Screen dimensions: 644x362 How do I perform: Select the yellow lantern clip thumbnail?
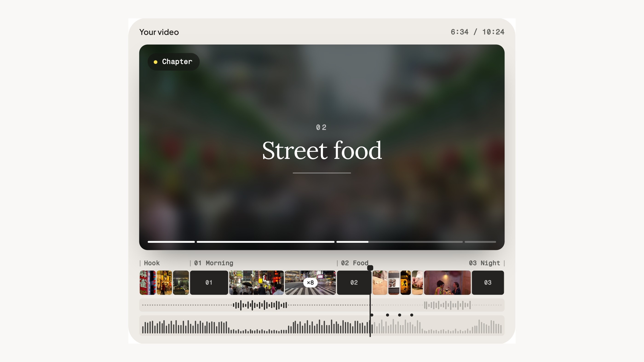(x=405, y=282)
